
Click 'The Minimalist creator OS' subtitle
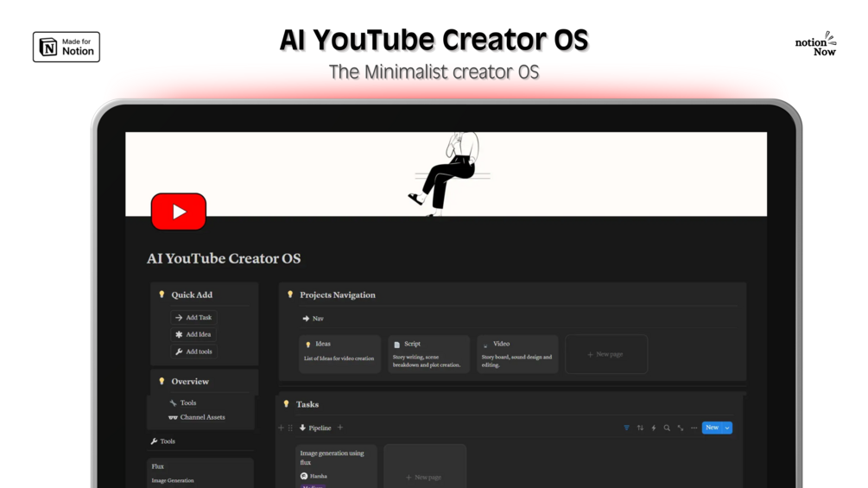(434, 72)
